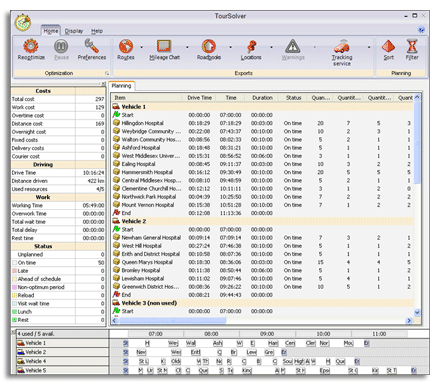Click the Item column header
440x385 pixels.
147,98
